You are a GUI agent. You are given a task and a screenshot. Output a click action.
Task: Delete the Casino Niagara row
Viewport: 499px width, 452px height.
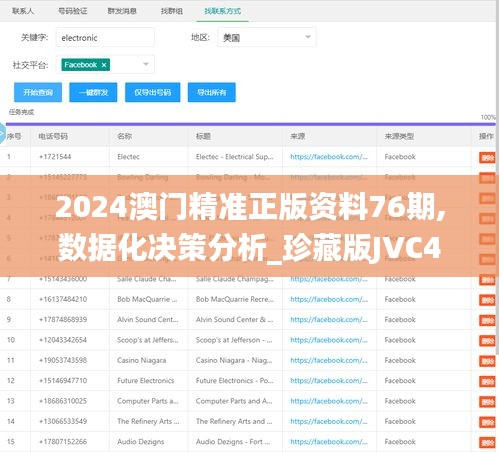coord(487,361)
